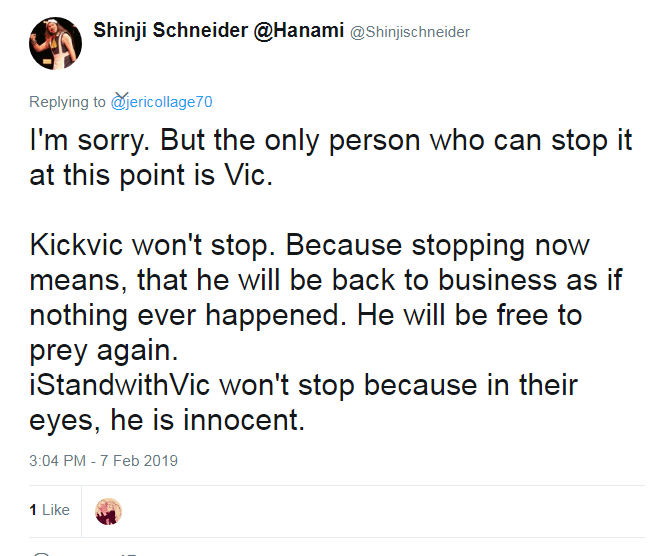Click the text at this point is Vic

pos(151,175)
